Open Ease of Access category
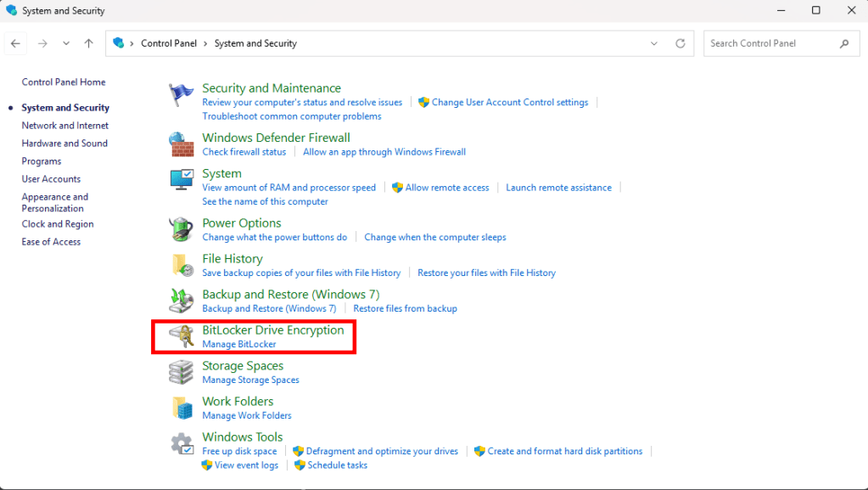The image size is (868, 490). pos(51,242)
